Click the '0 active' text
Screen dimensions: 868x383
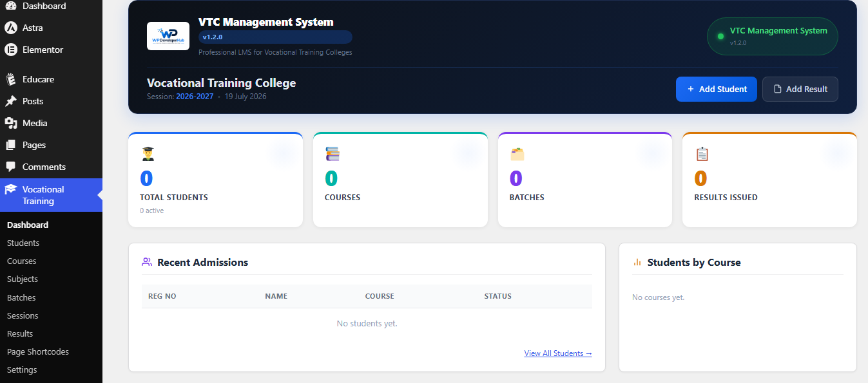152,210
